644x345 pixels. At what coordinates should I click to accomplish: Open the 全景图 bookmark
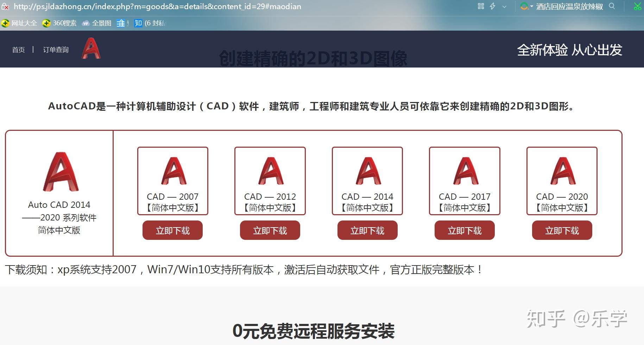click(x=96, y=23)
